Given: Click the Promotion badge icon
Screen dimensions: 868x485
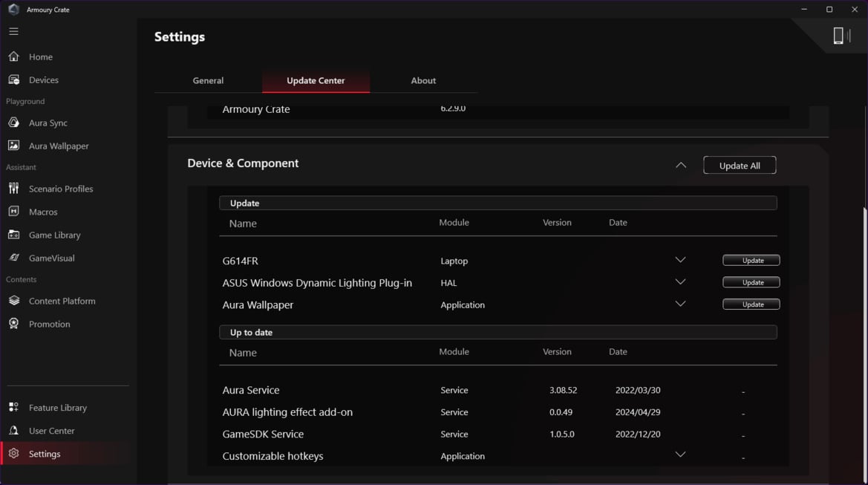Looking at the screenshot, I should click(14, 324).
